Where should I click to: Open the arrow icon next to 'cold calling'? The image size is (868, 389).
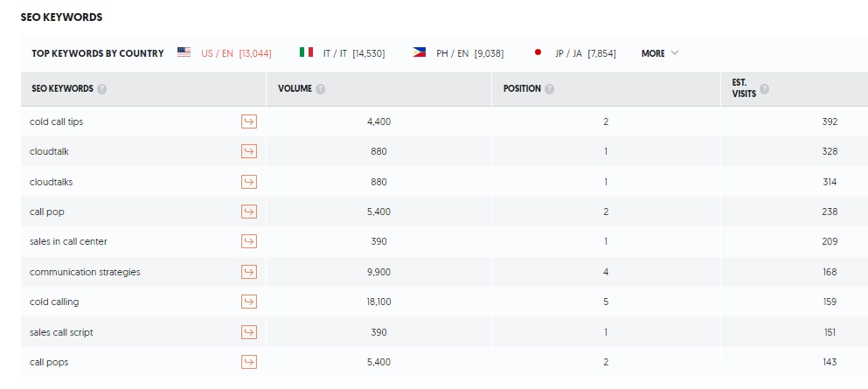(x=249, y=302)
